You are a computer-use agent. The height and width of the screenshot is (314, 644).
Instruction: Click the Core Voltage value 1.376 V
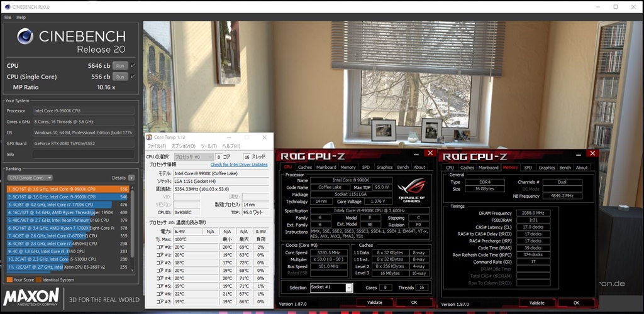[377, 201]
